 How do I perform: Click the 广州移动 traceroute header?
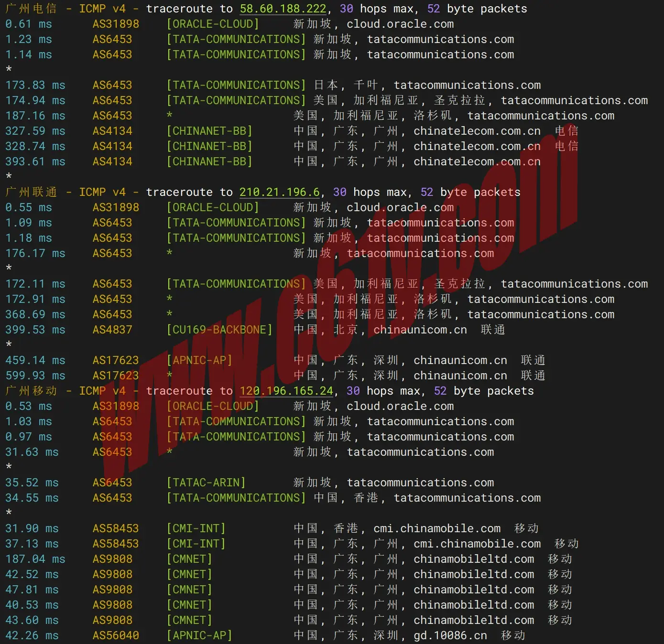[270, 391]
